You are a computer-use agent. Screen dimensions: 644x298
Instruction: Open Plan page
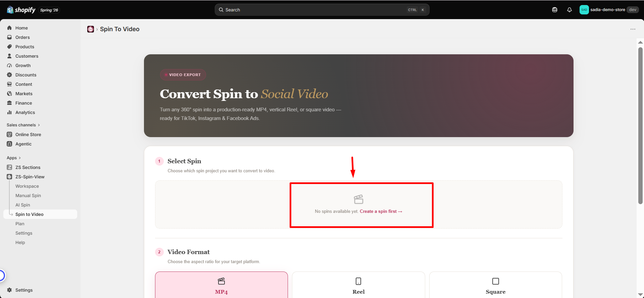(x=20, y=224)
